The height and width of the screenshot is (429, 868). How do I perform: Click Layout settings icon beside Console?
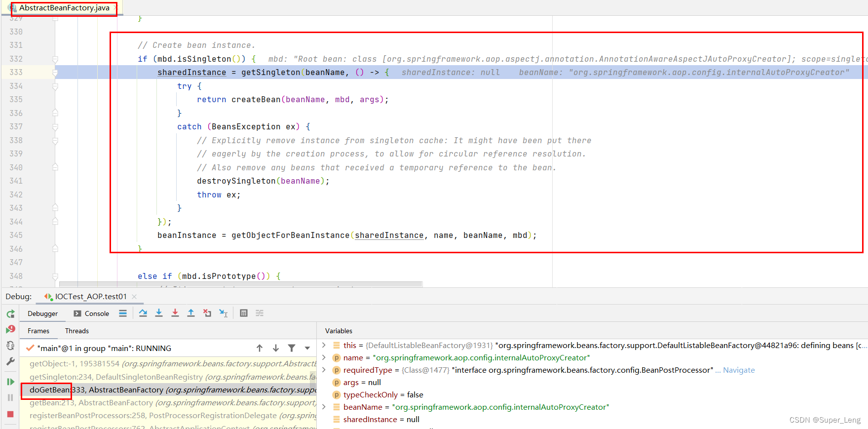[x=123, y=313]
